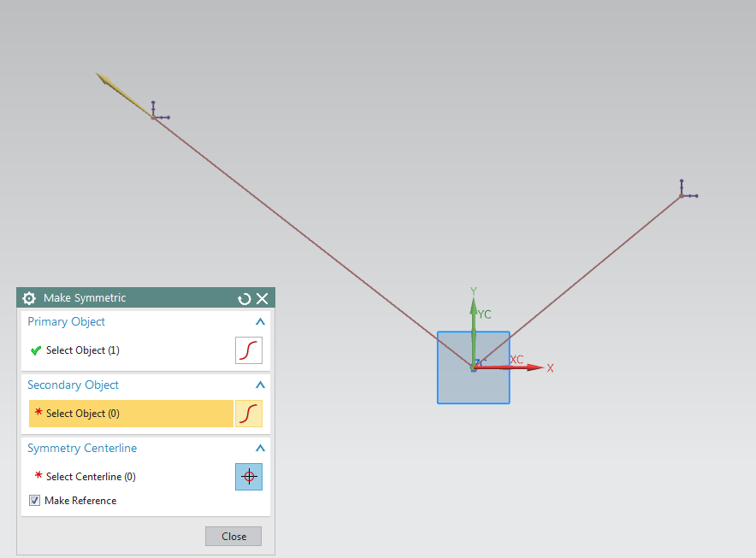The width and height of the screenshot is (756, 558).
Task: Collapse the Primary Object section
Action: [260, 321]
